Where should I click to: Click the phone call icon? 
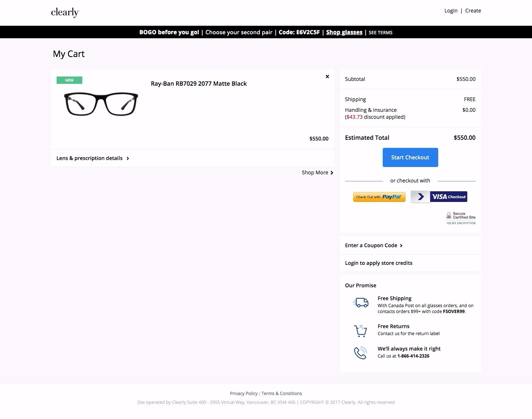click(360, 352)
